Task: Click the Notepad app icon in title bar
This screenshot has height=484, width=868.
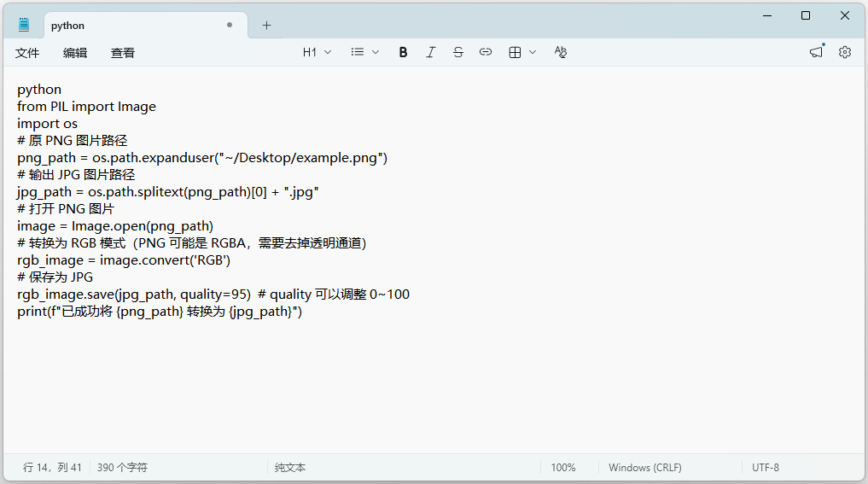Action: pyautogui.click(x=24, y=25)
